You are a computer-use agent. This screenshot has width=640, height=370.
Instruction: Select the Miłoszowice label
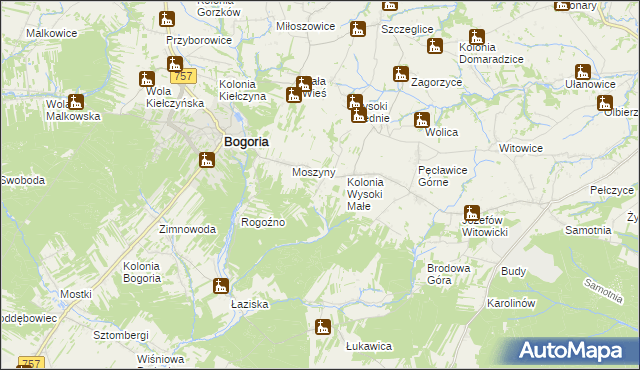click(306, 27)
